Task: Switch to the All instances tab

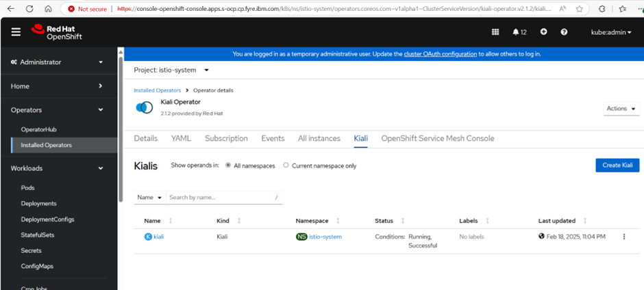Action: point(319,138)
